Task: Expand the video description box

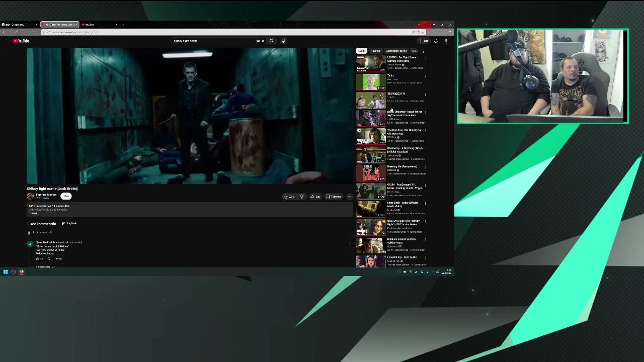Action: [x=190, y=210]
